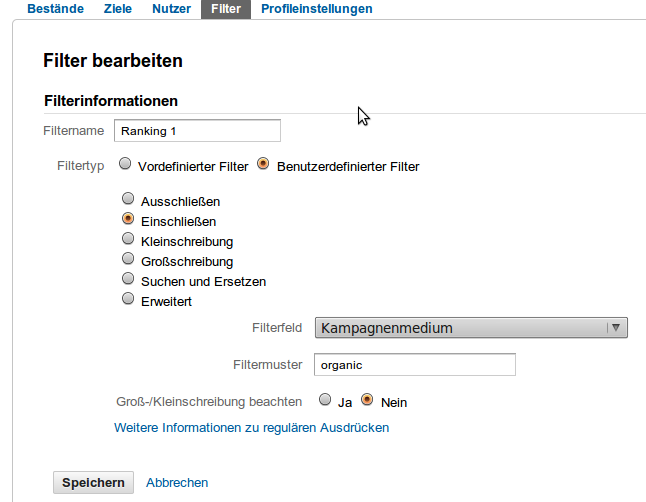Open the Nutzer tab

click(171, 9)
